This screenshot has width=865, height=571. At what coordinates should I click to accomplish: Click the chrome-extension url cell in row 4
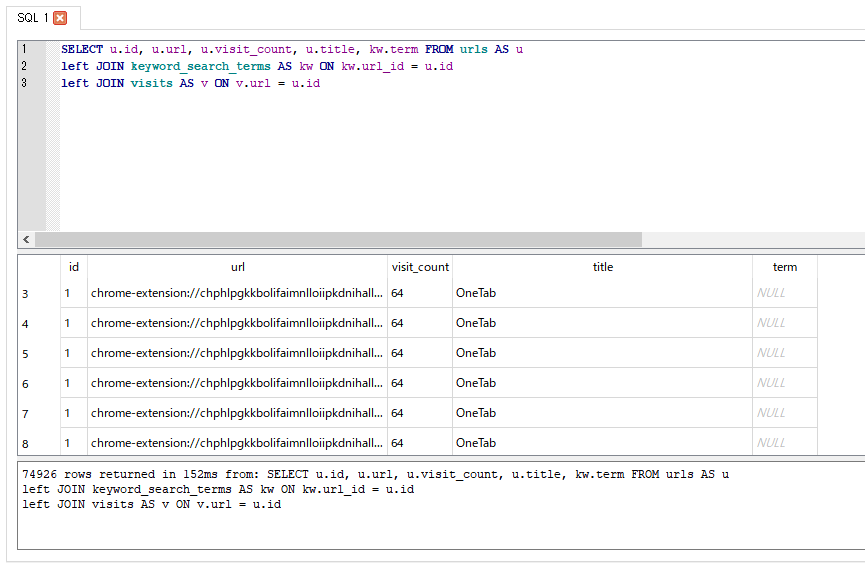[237, 323]
